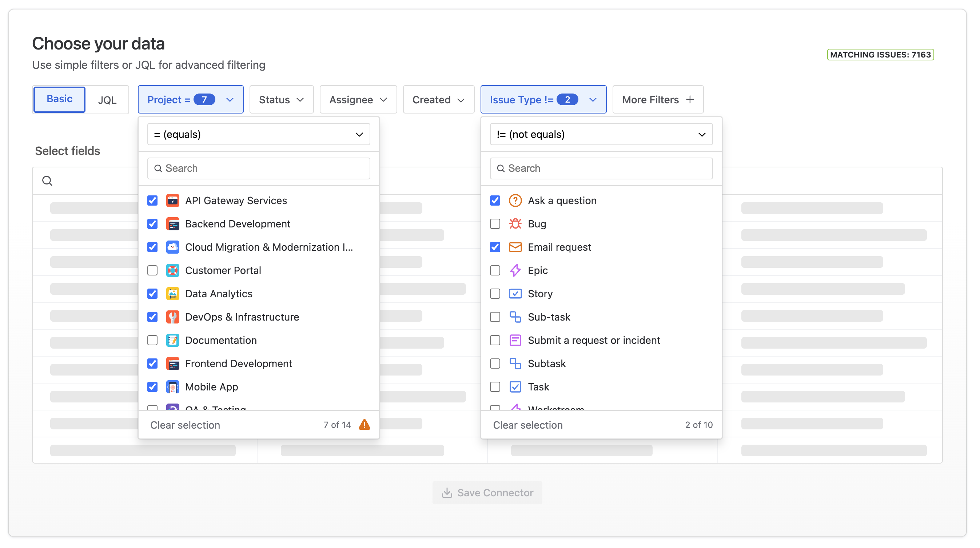Click the Project panel Search field
Viewport: 980px width, 548px height.
click(x=259, y=168)
